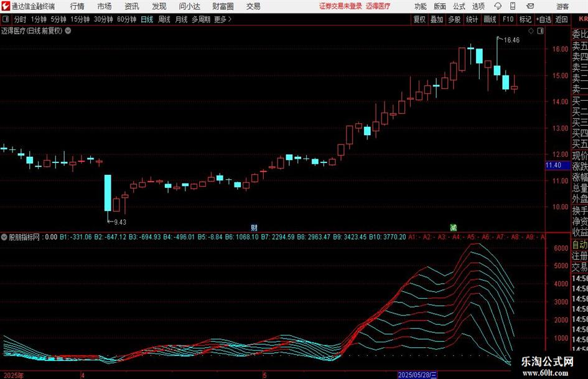Click the 标记 mark button

[x=525, y=19]
